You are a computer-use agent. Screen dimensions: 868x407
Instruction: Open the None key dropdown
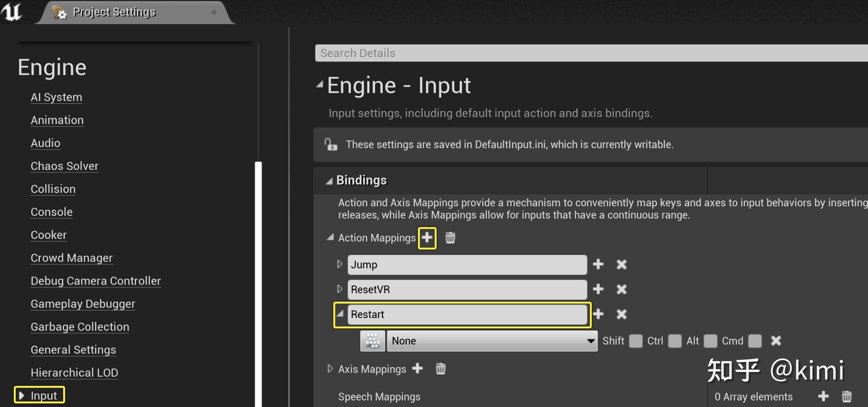click(x=492, y=341)
